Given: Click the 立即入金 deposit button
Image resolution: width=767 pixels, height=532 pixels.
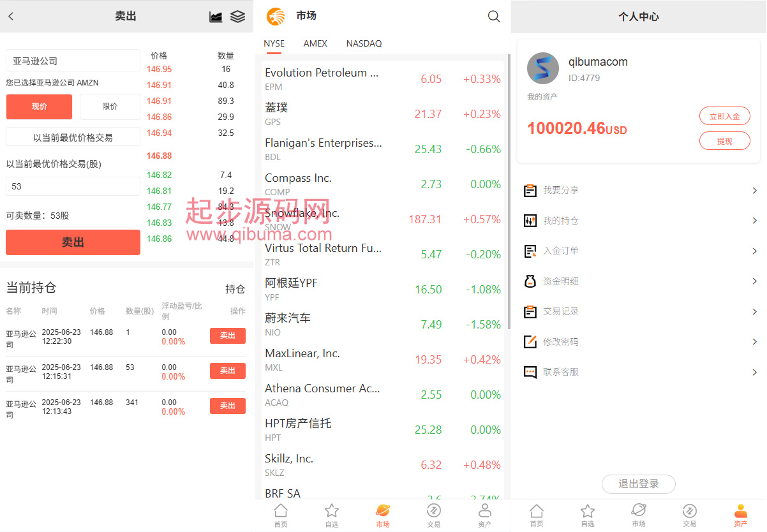Looking at the screenshot, I should (725, 116).
